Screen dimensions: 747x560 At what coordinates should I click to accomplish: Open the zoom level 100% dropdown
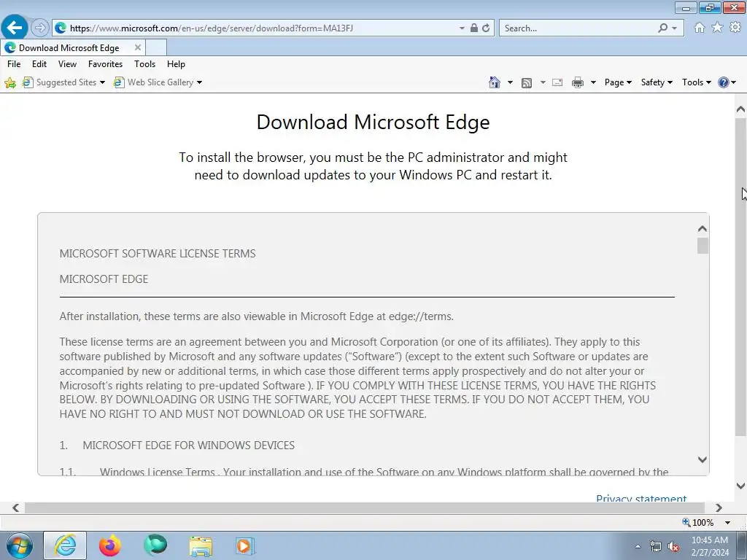click(727, 522)
